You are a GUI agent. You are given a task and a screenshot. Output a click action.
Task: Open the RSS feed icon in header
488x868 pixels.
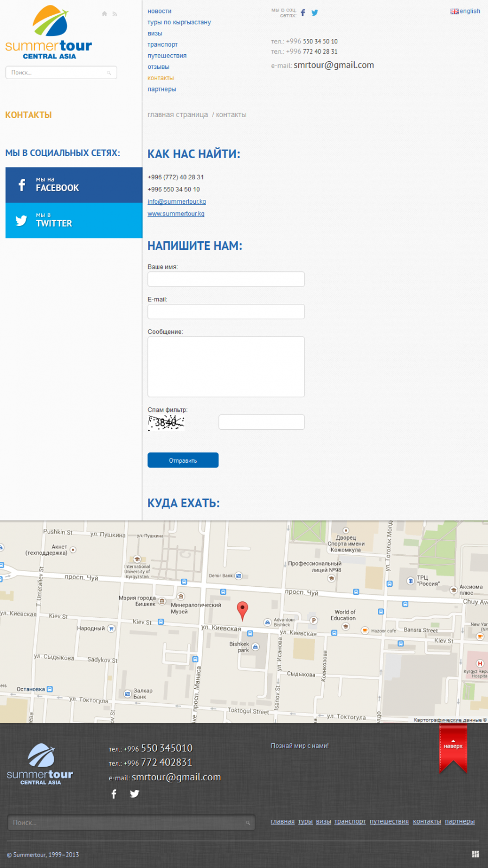115,14
